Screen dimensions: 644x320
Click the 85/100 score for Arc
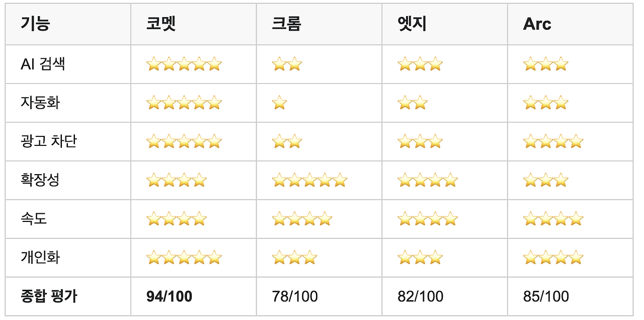546,296
